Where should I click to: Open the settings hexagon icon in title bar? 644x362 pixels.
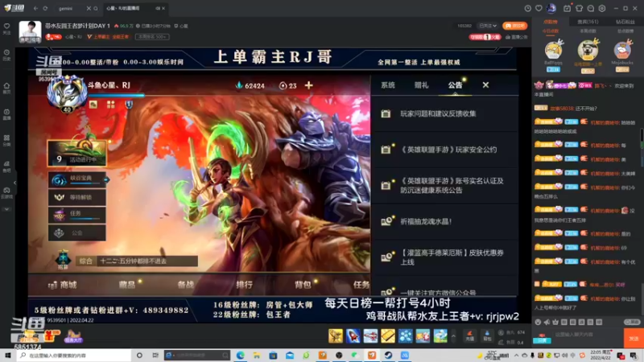[x=602, y=8]
